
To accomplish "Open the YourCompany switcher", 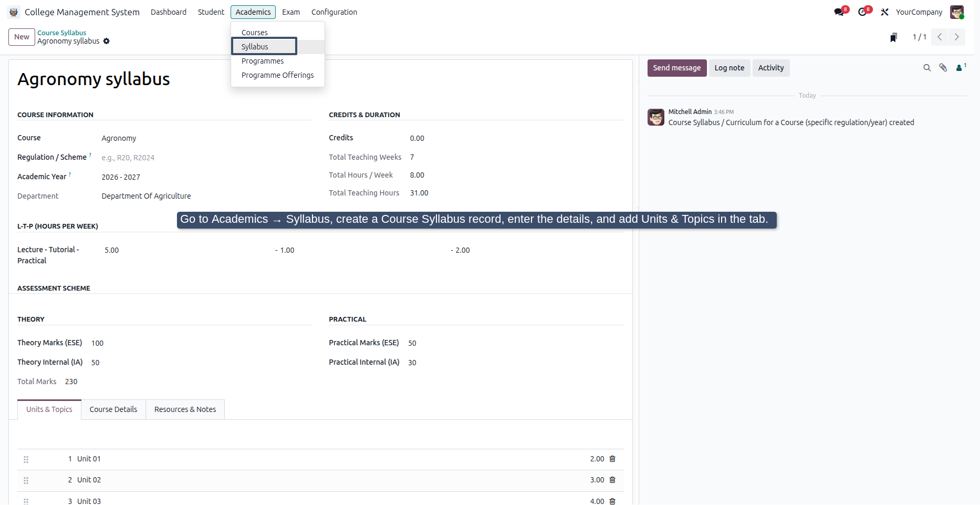I will [919, 12].
